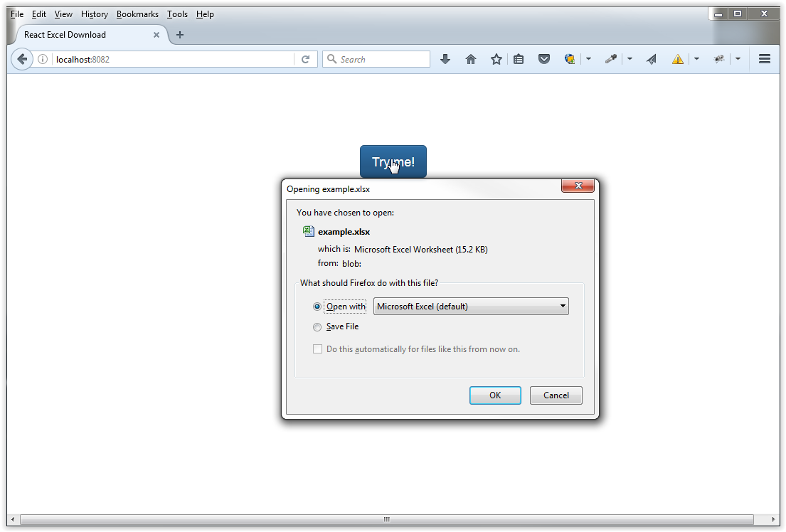Image resolution: width=786 pixels, height=532 pixels.
Task: Click the example.xlsx file name text
Action: click(x=344, y=232)
